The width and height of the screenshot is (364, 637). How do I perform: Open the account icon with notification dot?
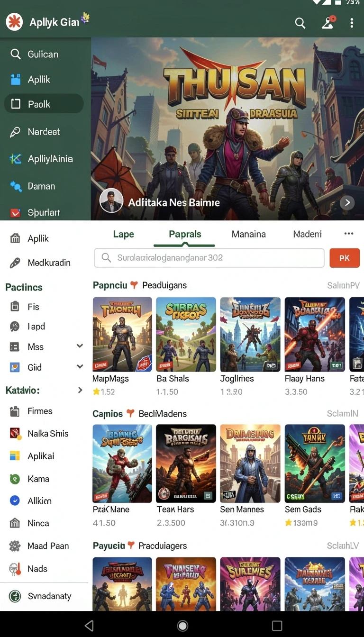[329, 22]
